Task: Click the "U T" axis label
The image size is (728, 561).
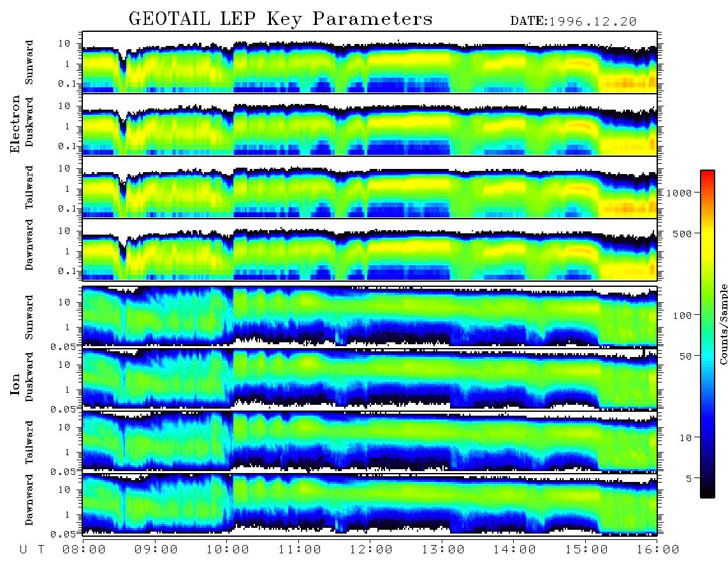Action: click(32, 550)
